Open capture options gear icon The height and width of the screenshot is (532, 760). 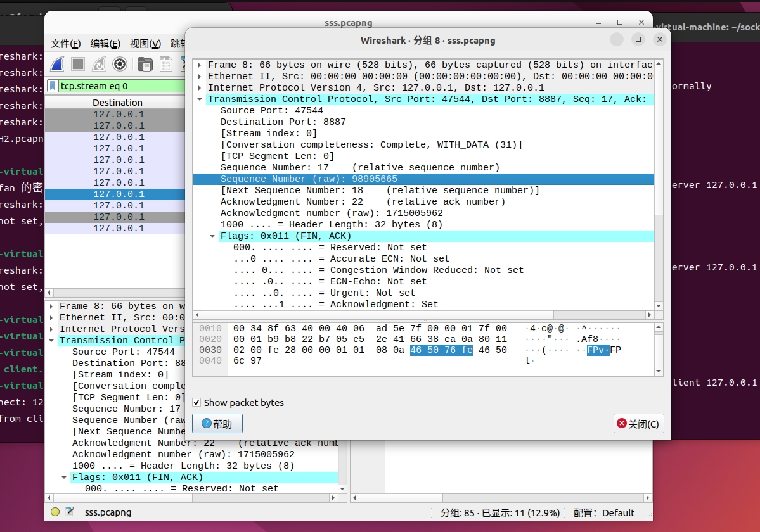(120, 64)
